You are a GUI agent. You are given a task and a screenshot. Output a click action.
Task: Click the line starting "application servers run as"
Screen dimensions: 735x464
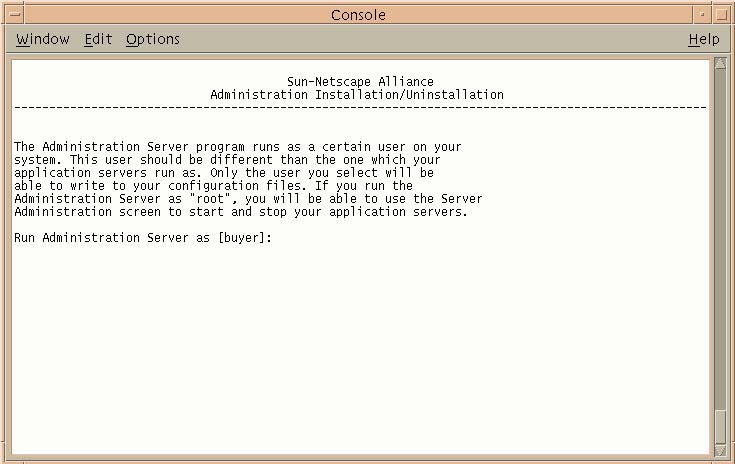tap(224, 173)
